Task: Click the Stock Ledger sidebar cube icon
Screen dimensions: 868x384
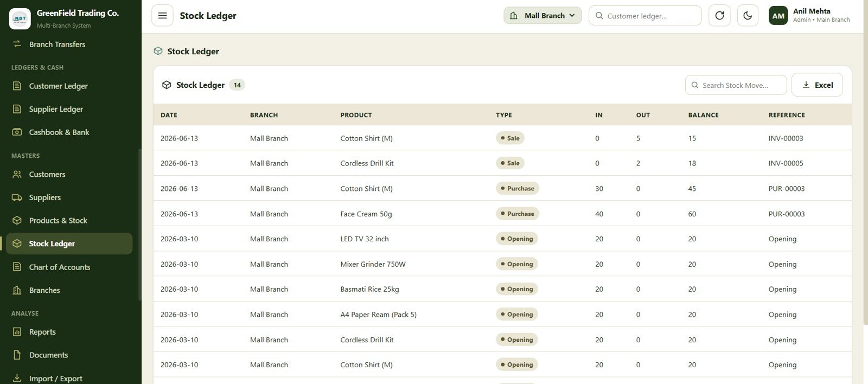Action: coord(17,244)
